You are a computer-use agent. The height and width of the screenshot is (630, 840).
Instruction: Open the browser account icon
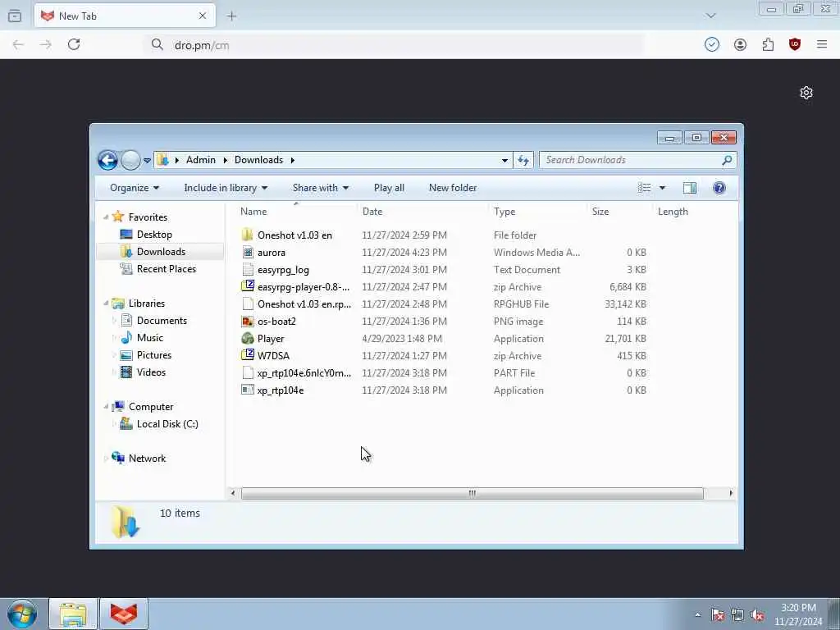[740, 45]
